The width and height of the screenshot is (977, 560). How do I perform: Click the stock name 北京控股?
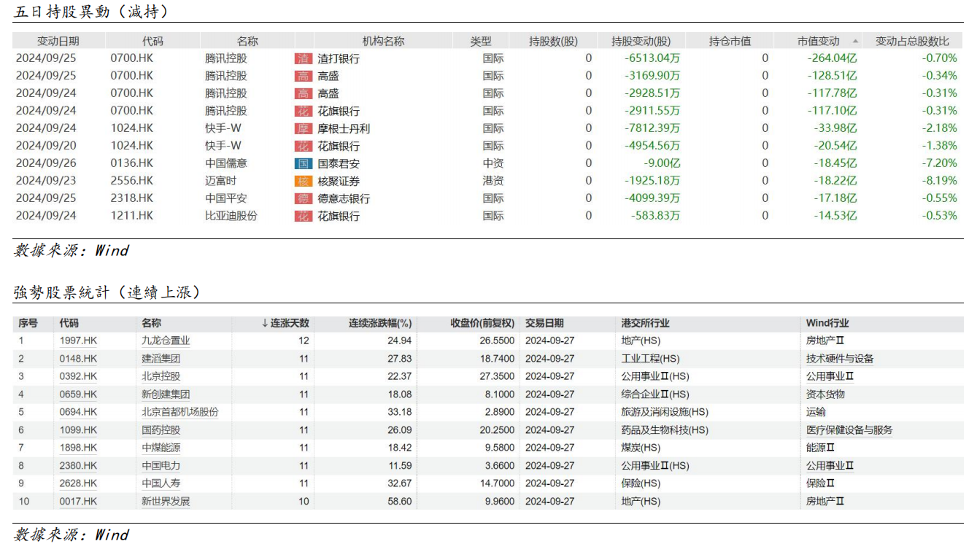(161, 376)
